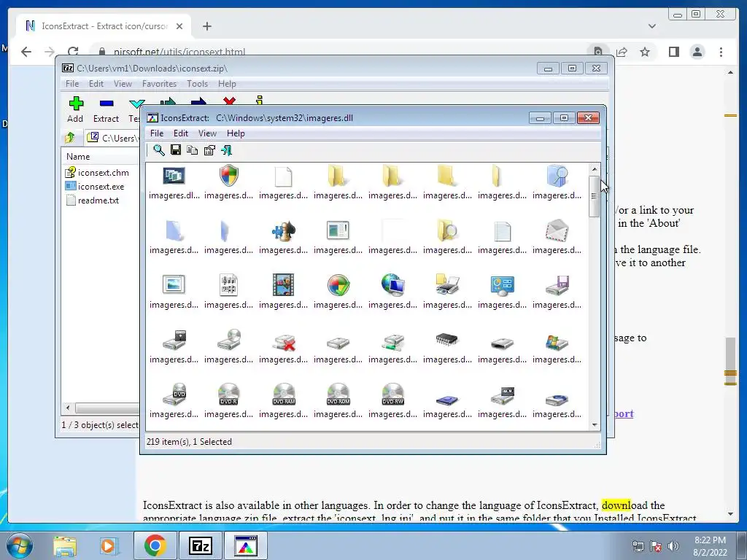This screenshot has width=747, height=560.
Task: Click the 7-Zip taskbar button
Action: [200, 545]
